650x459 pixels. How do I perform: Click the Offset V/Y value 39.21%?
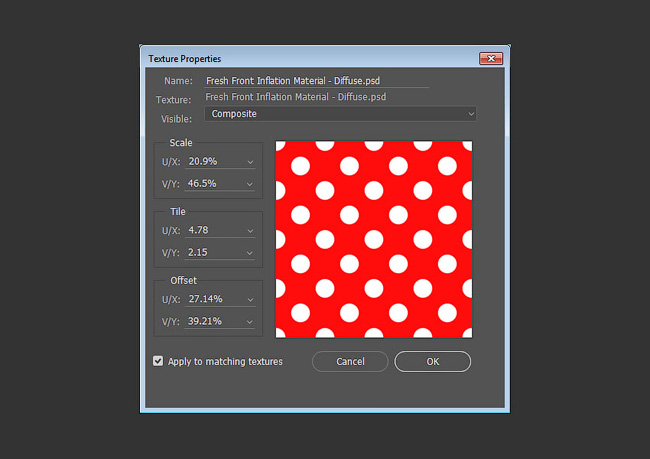204,321
